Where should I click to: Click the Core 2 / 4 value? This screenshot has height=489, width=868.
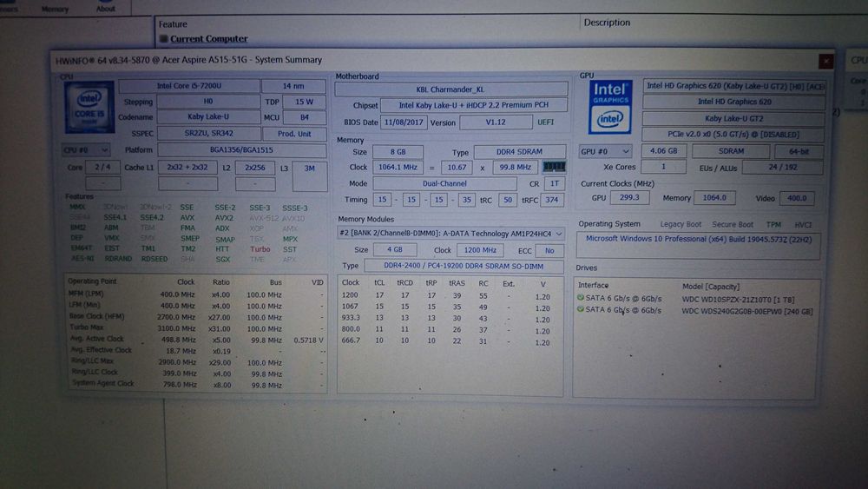[102, 168]
